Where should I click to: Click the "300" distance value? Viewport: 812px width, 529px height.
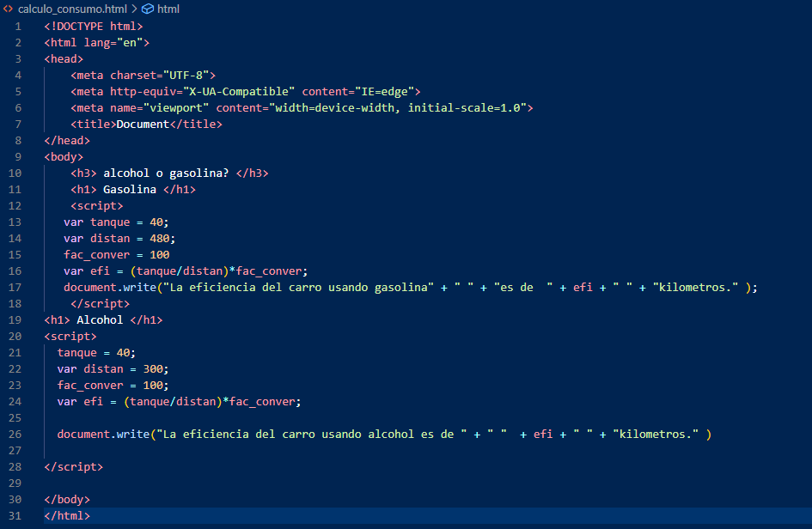click(x=153, y=368)
